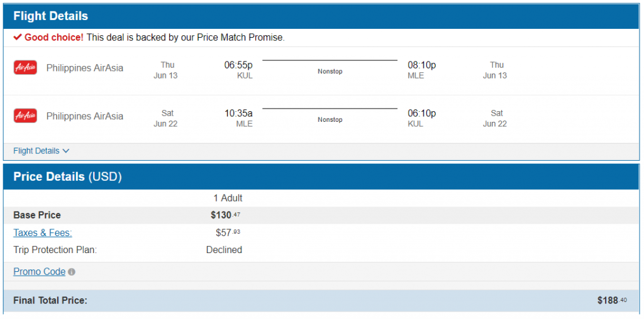644x319 pixels.
Task: Select outbound 08:10p MLE arrival time
Action: 421,65
